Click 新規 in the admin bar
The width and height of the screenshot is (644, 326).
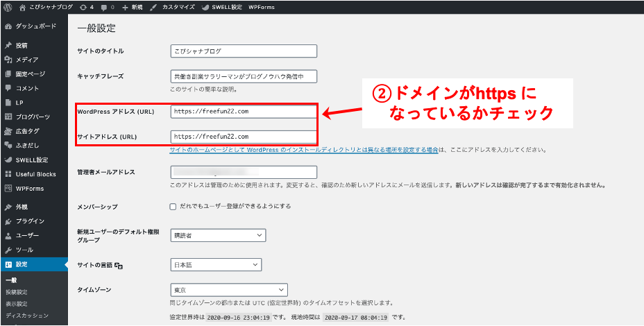coord(137,7)
